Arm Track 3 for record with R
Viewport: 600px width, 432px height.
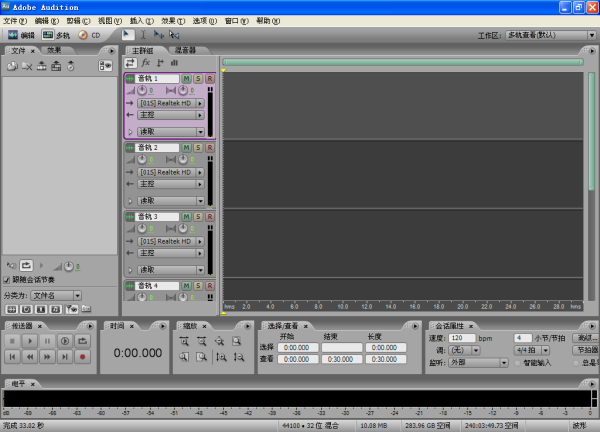pyautogui.click(x=210, y=217)
